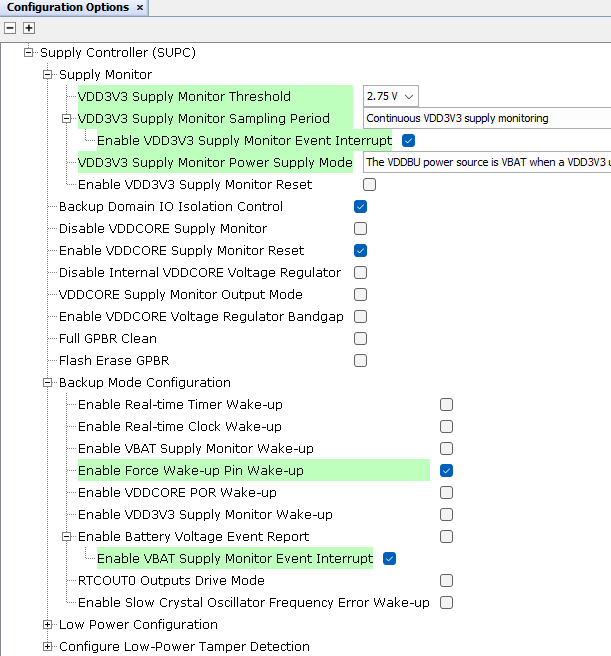Expand Configure Low-Power Tamper Detection
611x656 pixels.
pos(48,646)
